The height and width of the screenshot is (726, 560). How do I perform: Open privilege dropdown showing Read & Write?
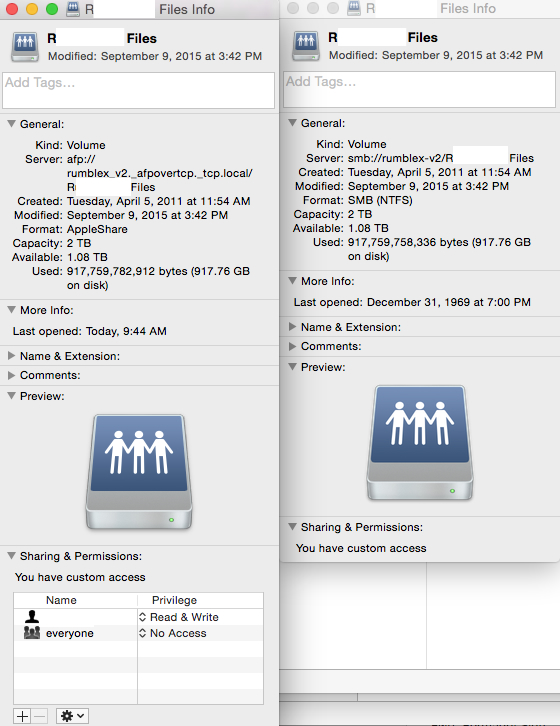click(179, 617)
